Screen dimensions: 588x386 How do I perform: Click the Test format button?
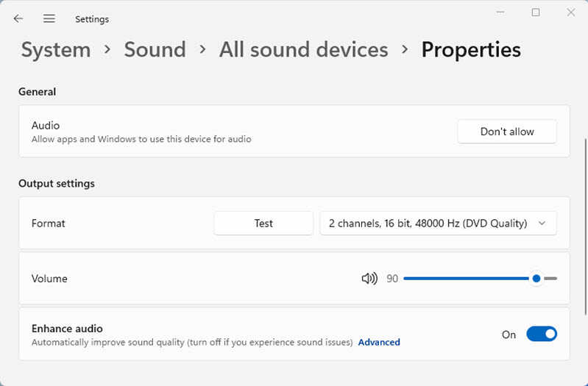coord(263,224)
